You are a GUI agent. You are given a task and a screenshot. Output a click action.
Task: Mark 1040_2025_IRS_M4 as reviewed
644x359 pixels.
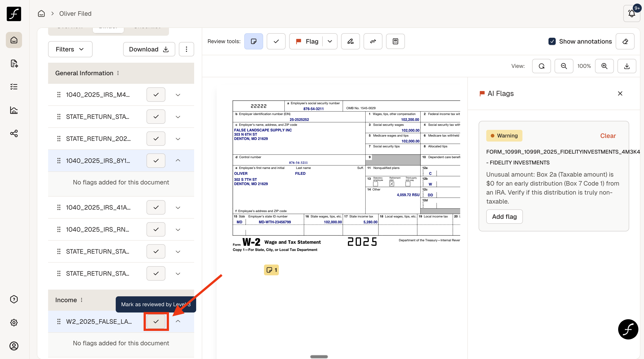point(156,95)
